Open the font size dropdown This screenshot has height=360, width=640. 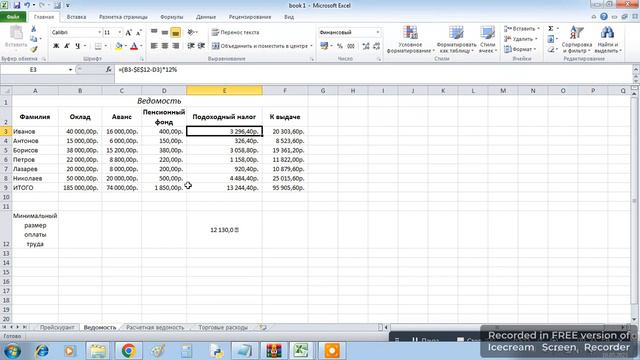click(120, 32)
